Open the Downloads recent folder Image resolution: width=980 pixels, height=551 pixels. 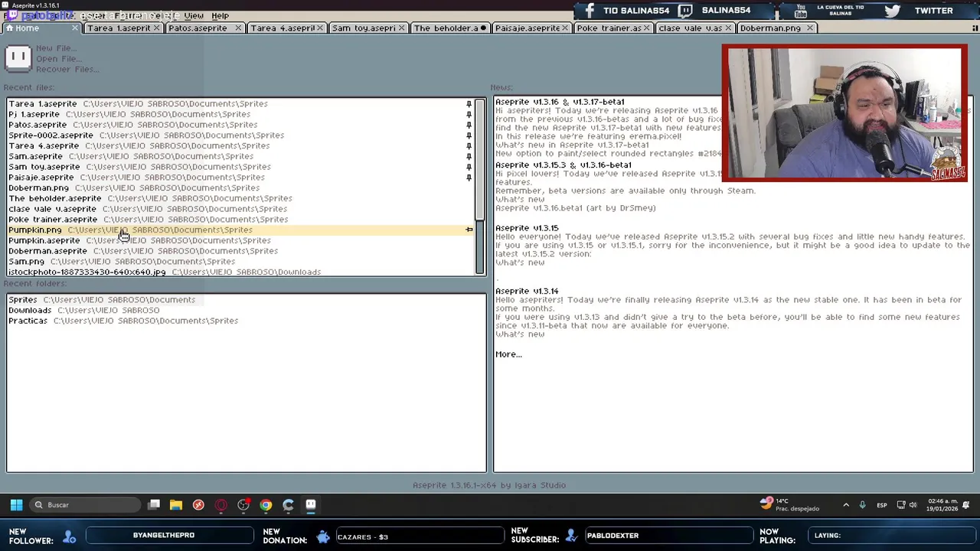coord(246,311)
